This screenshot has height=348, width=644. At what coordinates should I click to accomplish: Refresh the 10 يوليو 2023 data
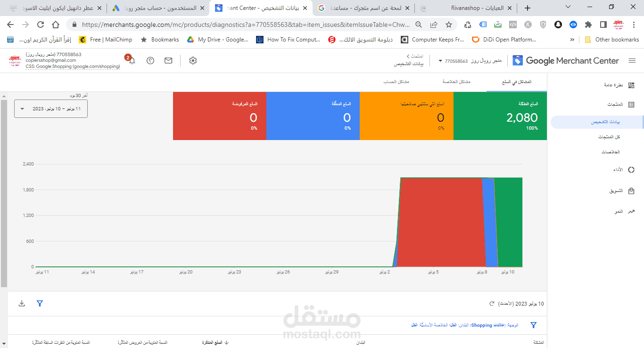pyautogui.click(x=492, y=304)
